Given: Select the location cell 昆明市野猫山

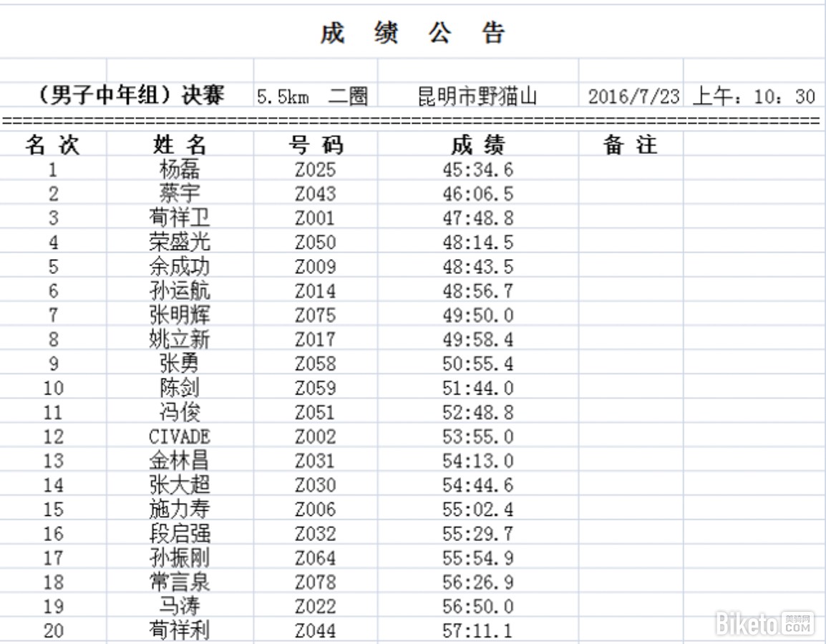Looking at the screenshot, I should [477, 96].
